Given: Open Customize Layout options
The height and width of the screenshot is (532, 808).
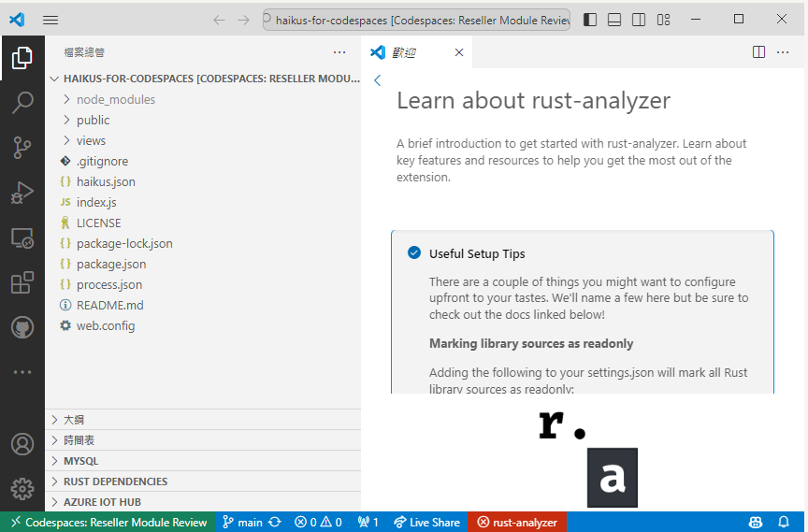Looking at the screenshot, I should tap(663, 20).
